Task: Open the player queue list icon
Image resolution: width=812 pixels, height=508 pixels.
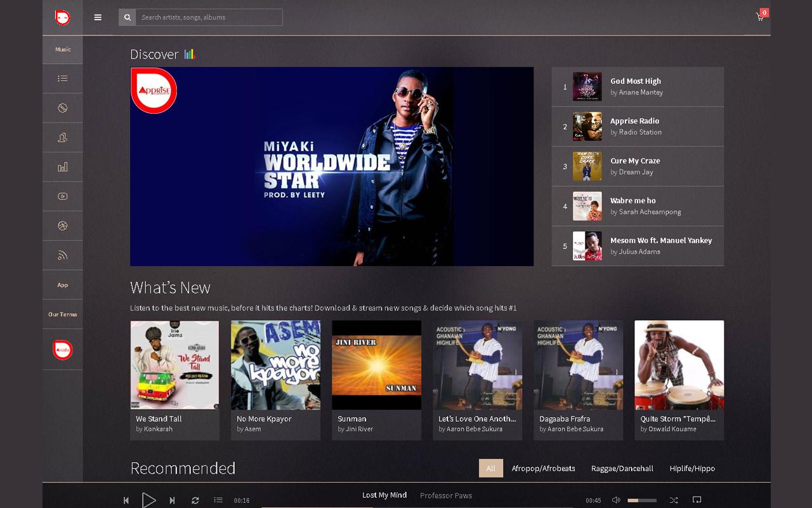Action: coord(218,500)
